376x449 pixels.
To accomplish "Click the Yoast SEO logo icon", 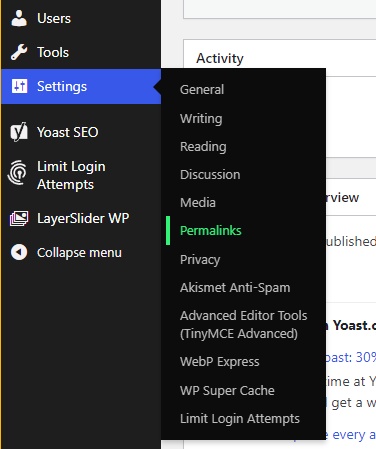I will pos(19,132).
